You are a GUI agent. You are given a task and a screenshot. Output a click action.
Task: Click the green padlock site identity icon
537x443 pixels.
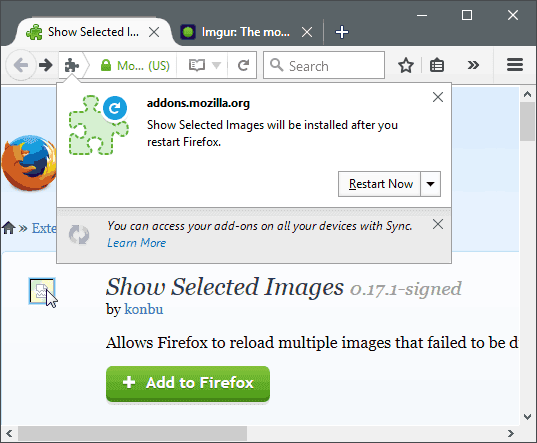[x=106, y=65]
